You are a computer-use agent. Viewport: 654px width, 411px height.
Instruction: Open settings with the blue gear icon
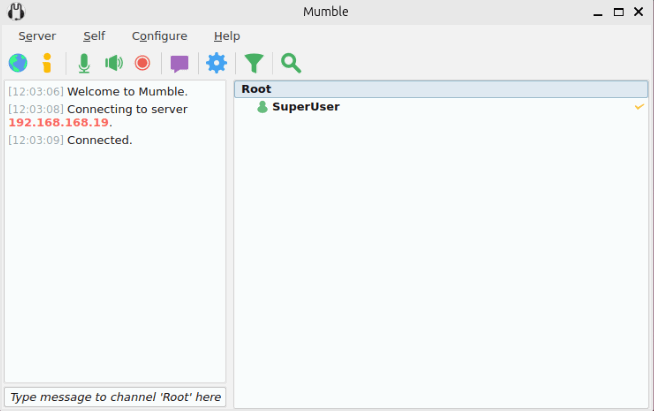coord(216,63)
